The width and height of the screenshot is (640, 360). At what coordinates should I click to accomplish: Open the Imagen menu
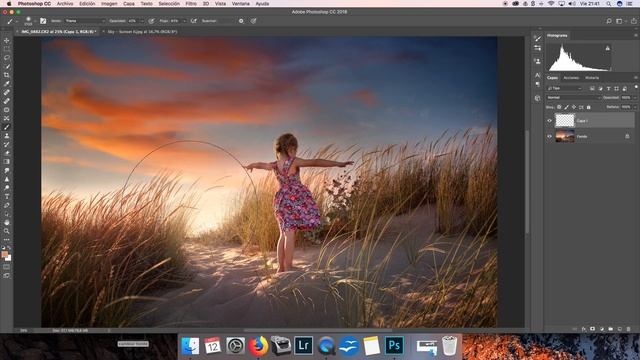pos(109,4)
